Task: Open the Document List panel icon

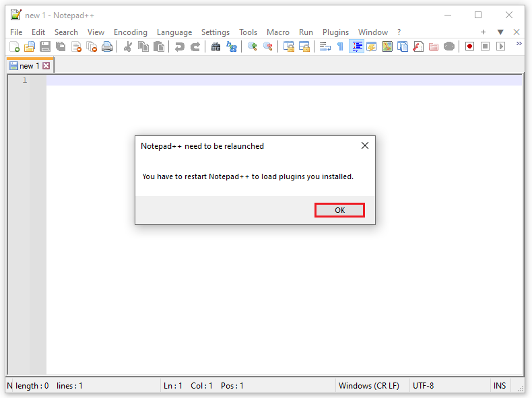Action: [x=403, y=46]
